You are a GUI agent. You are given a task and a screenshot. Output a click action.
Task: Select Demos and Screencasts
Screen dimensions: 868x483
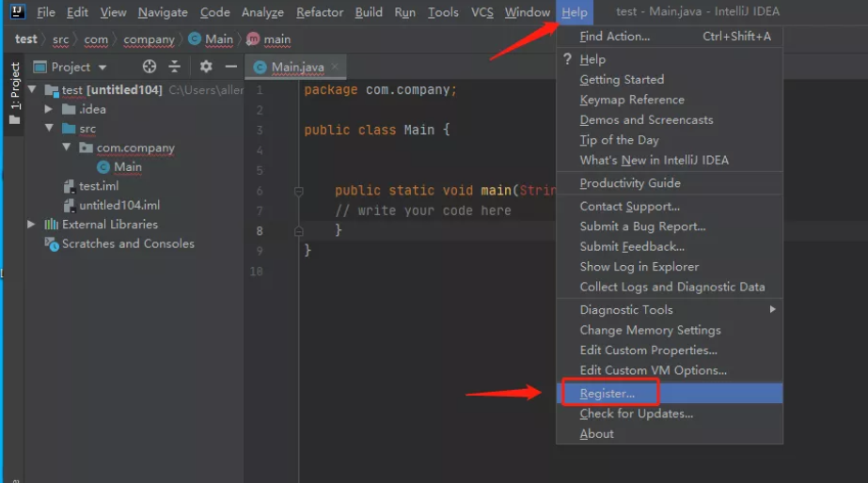click(x=670, y=120)
